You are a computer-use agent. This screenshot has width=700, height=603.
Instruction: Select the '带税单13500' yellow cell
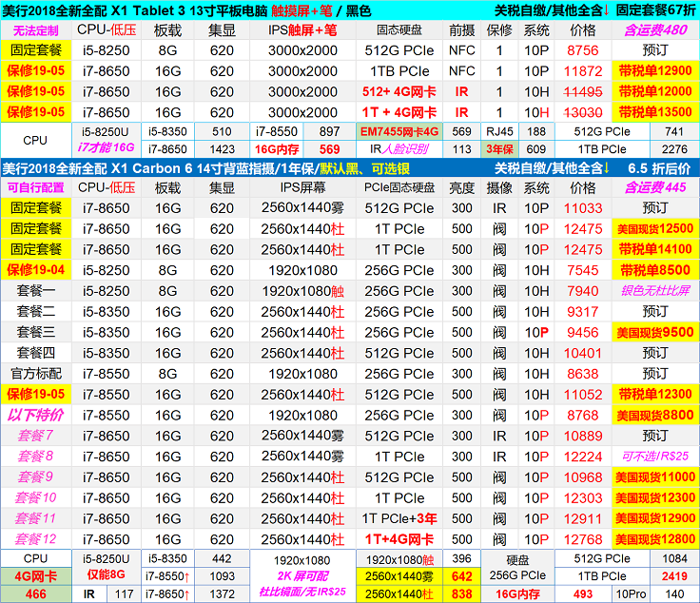point(655,112)
